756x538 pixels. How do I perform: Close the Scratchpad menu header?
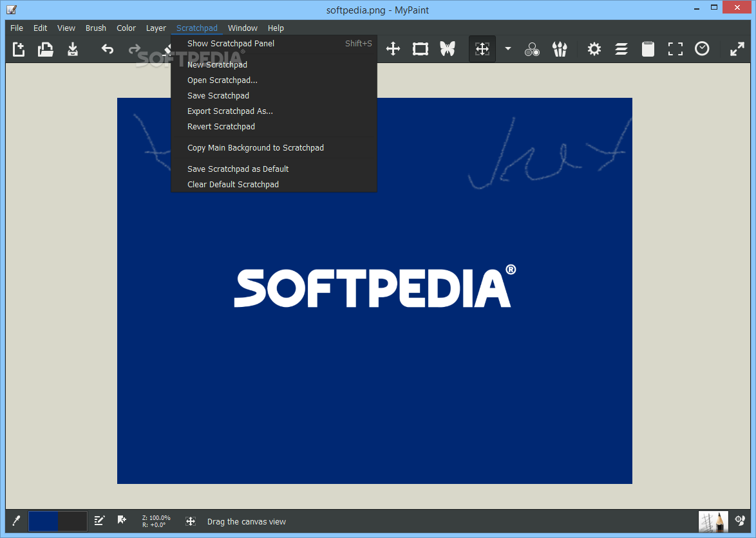(196, 28)
